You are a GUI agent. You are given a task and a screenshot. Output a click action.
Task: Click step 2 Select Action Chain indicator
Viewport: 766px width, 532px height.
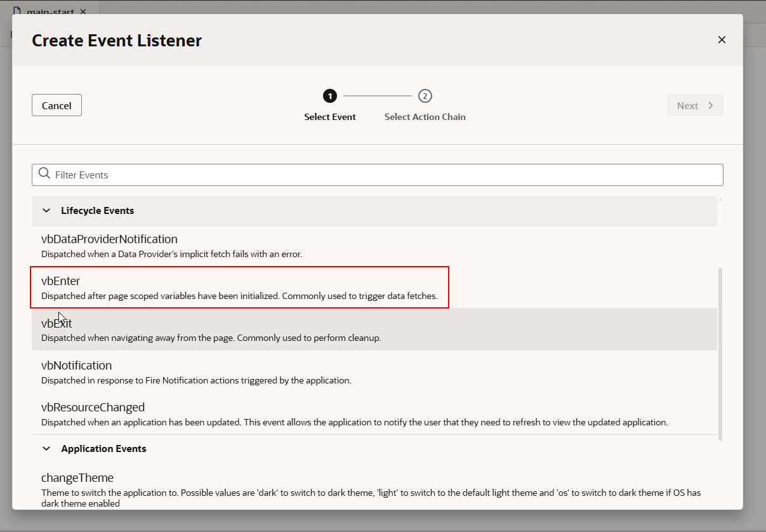pos(425,96)
